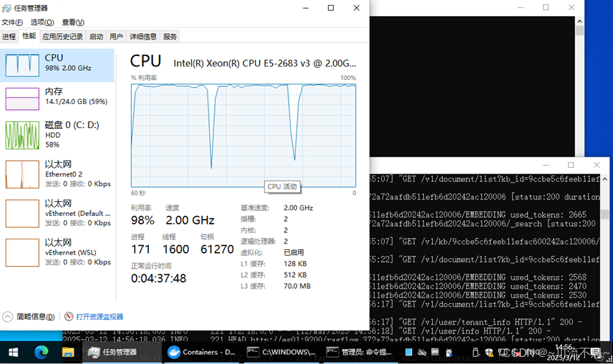The height and width of the screenshot is (364, 613).
Task: Open the Windows Start menu
Action: click(13, 352)
